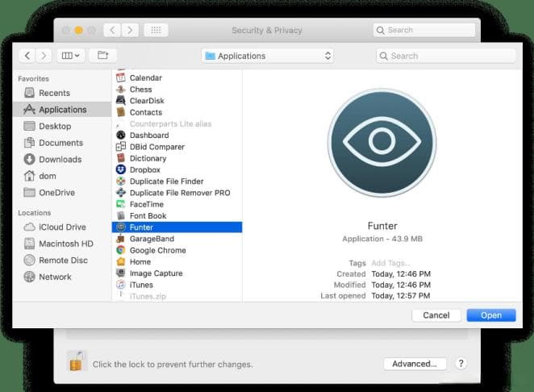Image resolution: width=534 pixels, height=392 pixels.
Task: Go back in the file dialog
Action: (27, 56)
